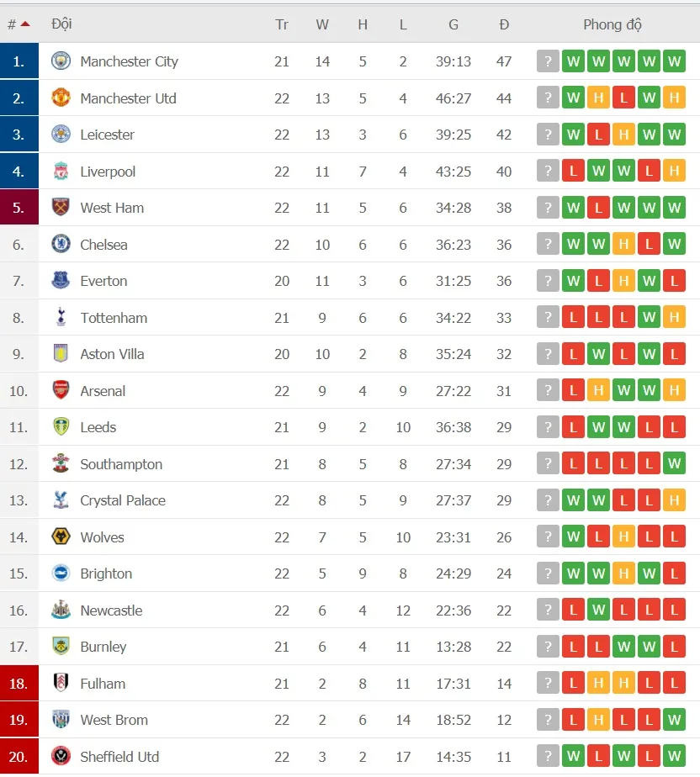Viewport: 700px width, 777px height.
Task: Click the Manchester City club crest
Action: (61, 61)
